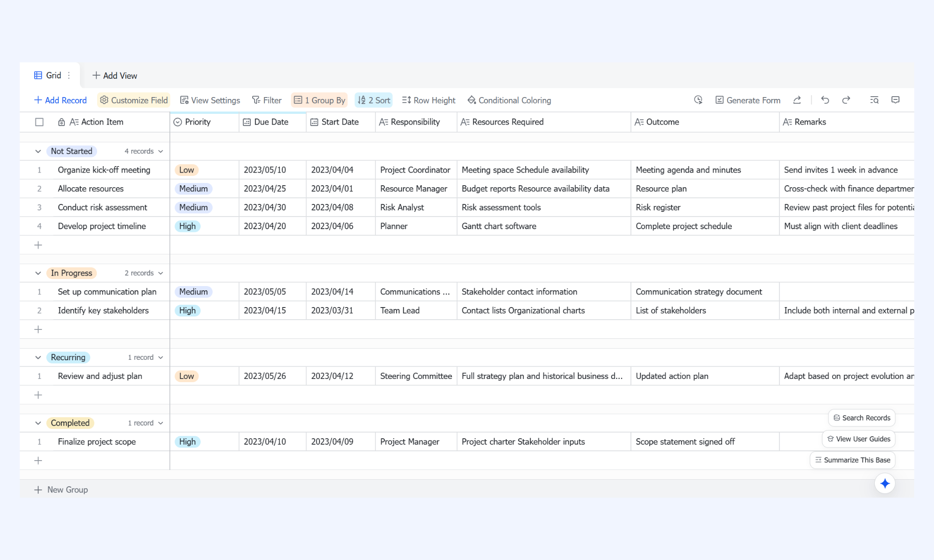Screen dimensions: 934x560
Task: Collapse the Completed group
Action: (38, 423)
